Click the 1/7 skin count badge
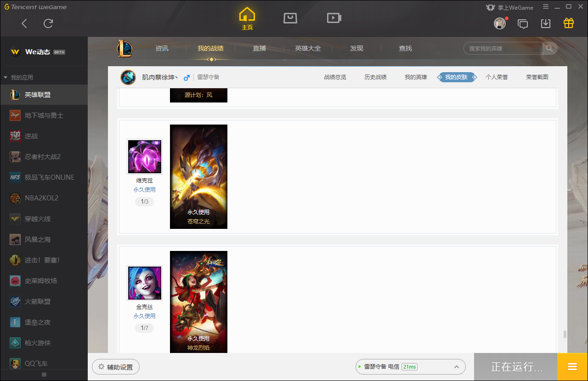The width and height of the screenshot is (588, 381). click(144, 328)
